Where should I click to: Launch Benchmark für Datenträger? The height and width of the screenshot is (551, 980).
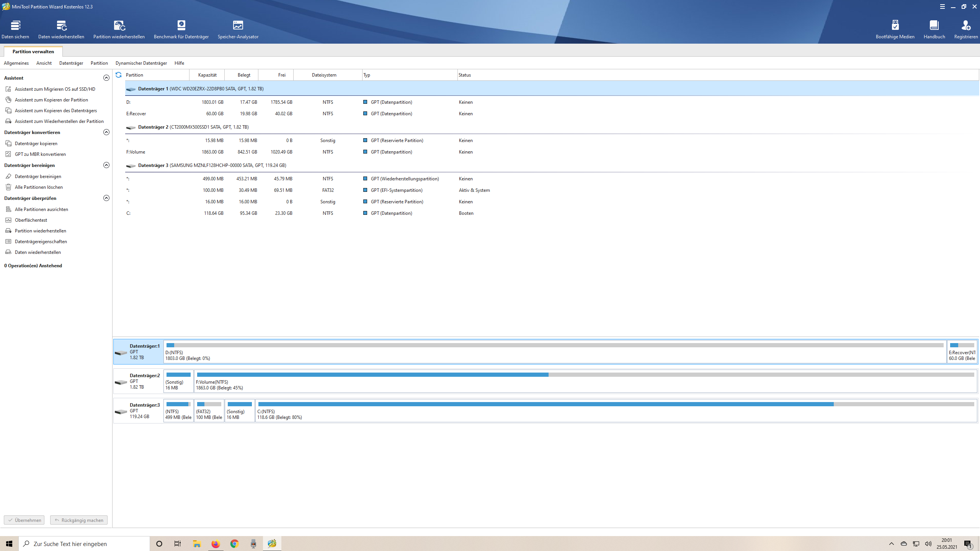(181, 29)
